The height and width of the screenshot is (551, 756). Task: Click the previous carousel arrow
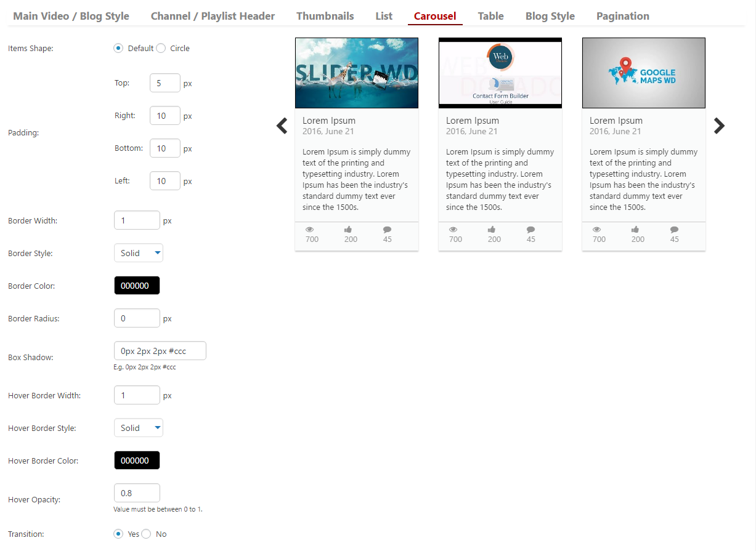tap(282, 126)
